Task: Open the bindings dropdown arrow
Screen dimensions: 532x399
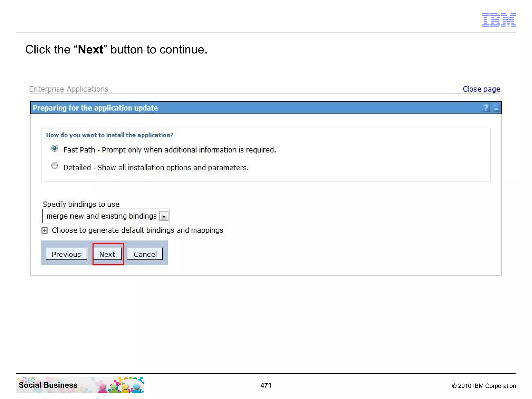Action: pos(164,216)
